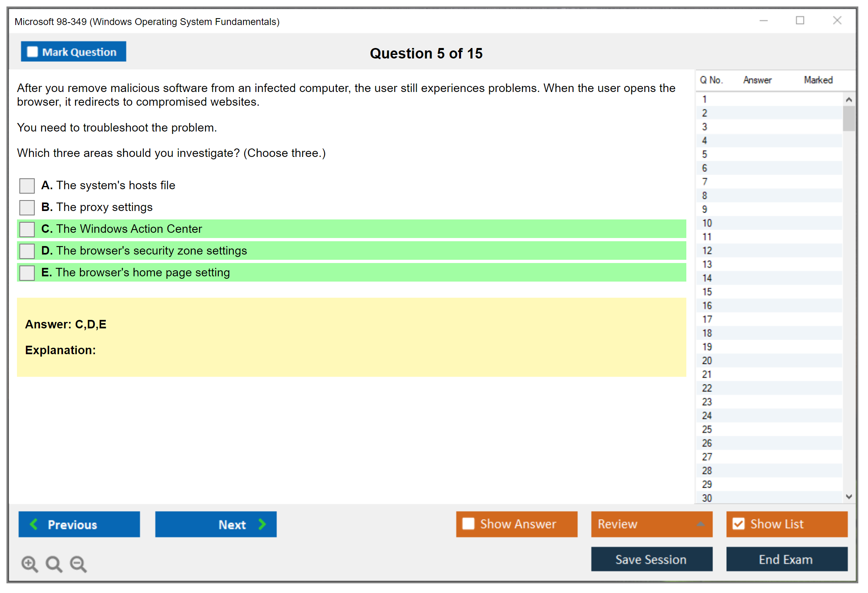Select question 10 in the list

coord(707,223)
